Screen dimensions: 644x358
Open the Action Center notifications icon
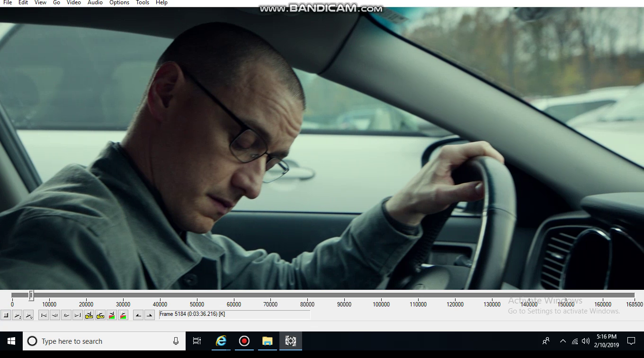[x=631, y=341]
